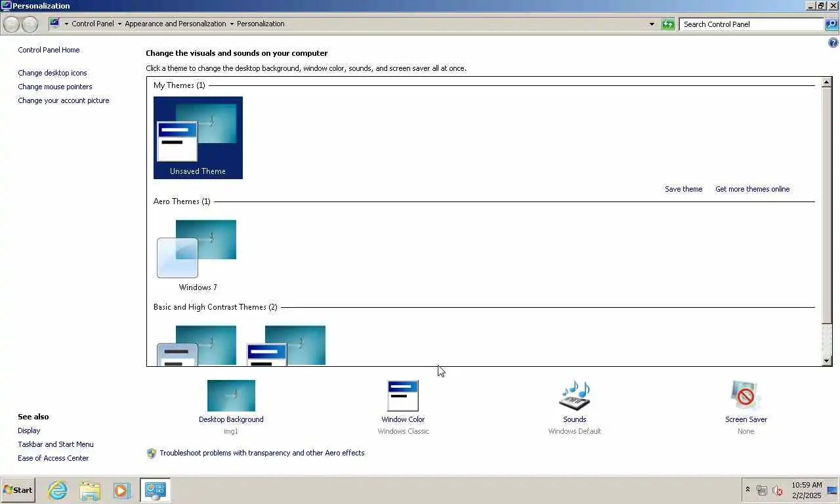Open the help question mark icon

pos(833,43)
